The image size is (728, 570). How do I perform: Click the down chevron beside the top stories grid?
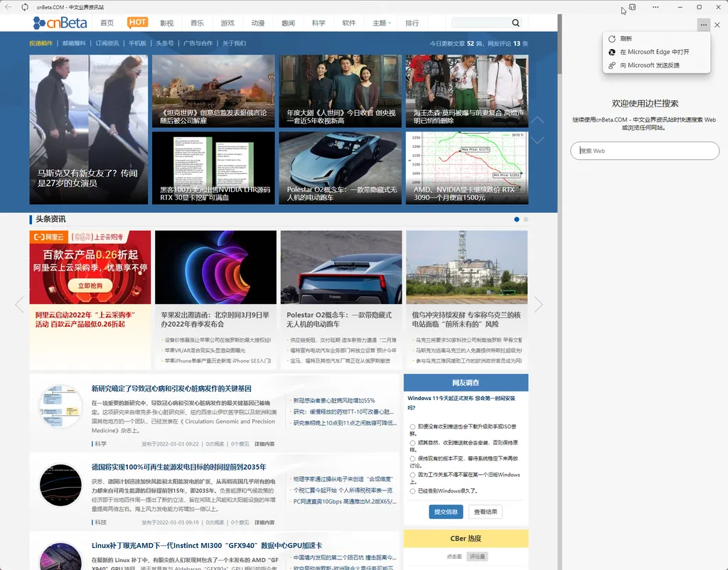coord(538,140)
